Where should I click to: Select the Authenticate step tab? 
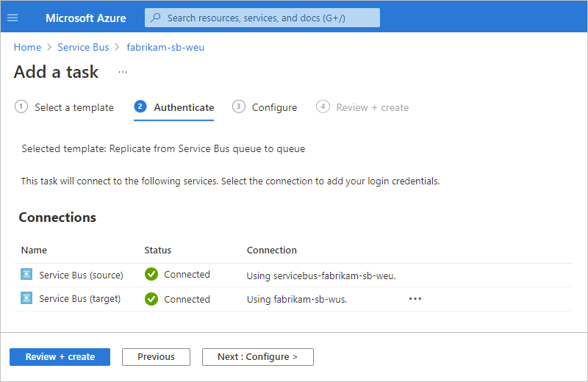point(183,107)
